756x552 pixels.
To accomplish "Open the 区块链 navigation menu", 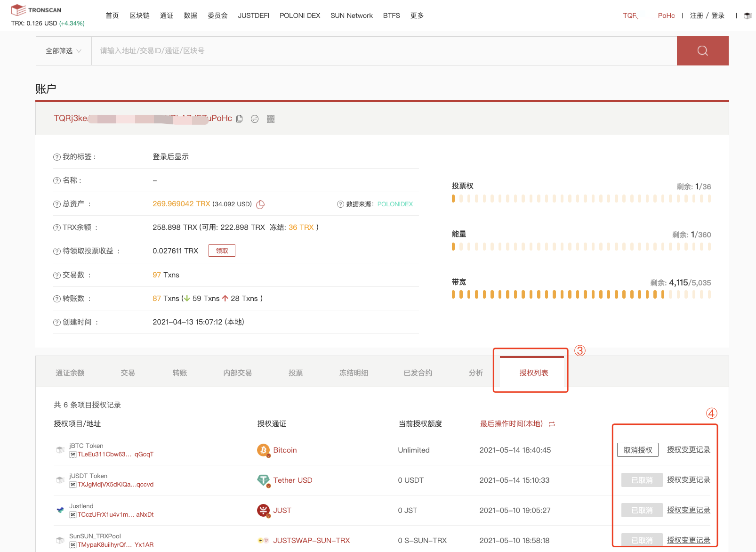I will pyautogui.click(x=139, y=16).
